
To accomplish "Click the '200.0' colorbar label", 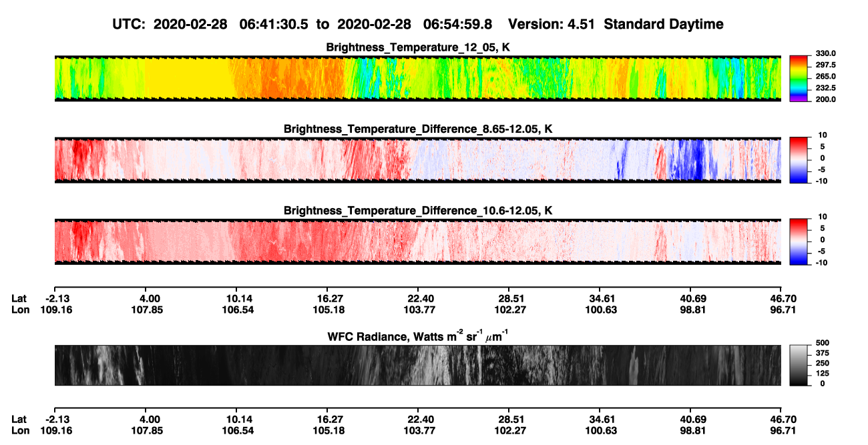I will [x=826, y=99].
